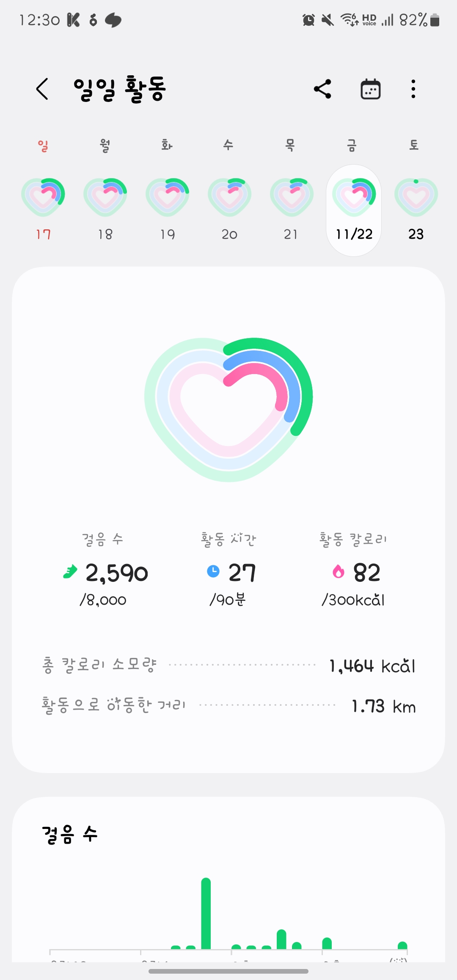This screenshot has height=980, width=457.
Task: Switch to Tuesday the 19th
Action: 168,197
